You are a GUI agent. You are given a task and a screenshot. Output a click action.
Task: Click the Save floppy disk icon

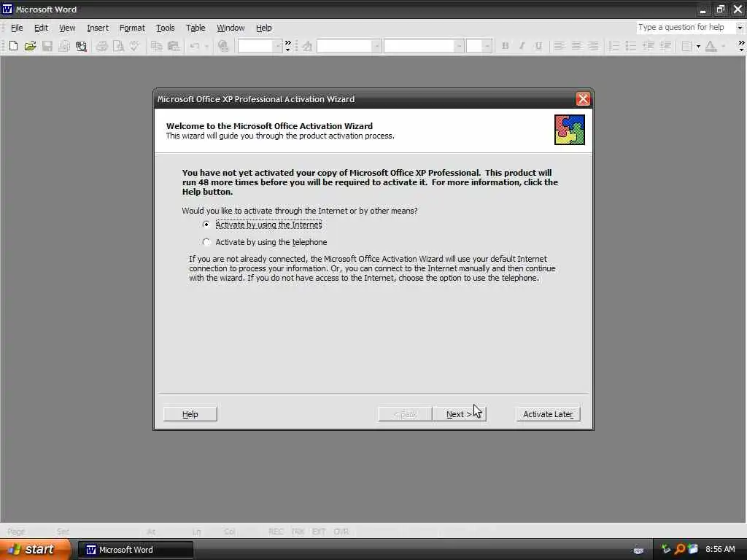(x=47, y=46)
